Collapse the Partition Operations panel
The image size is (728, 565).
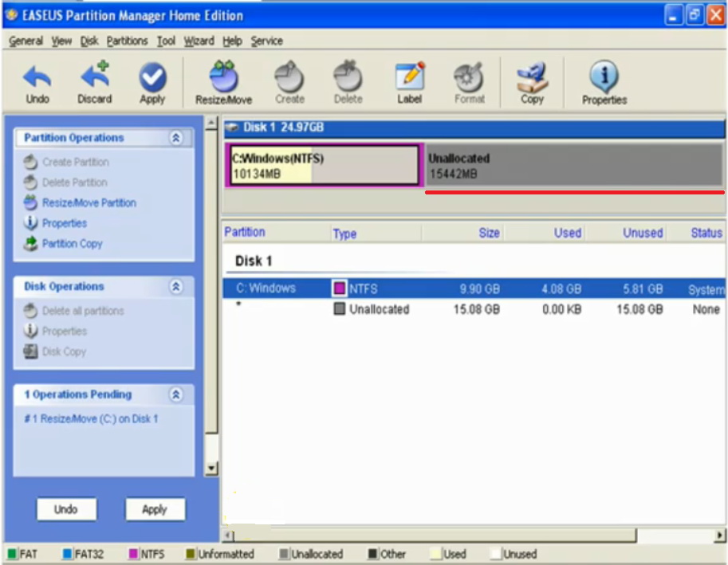pyautogui.click(x=175, y=138)
